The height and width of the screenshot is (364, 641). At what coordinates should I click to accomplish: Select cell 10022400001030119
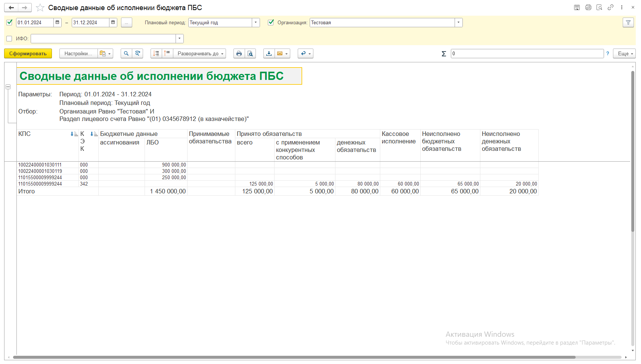[48, 171]
